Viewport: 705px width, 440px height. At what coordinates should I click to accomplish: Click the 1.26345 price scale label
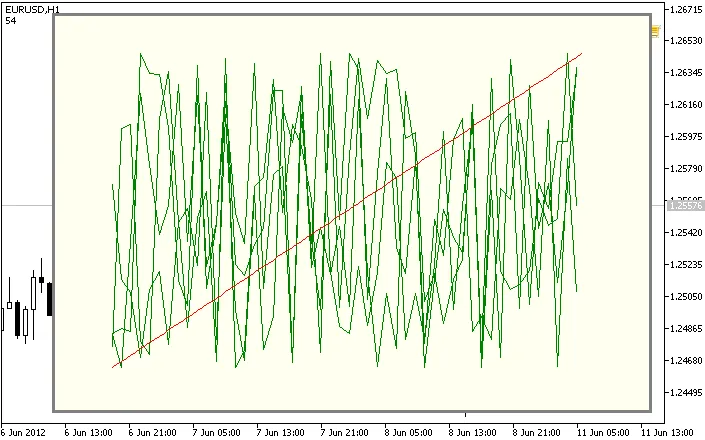point(686,73)
